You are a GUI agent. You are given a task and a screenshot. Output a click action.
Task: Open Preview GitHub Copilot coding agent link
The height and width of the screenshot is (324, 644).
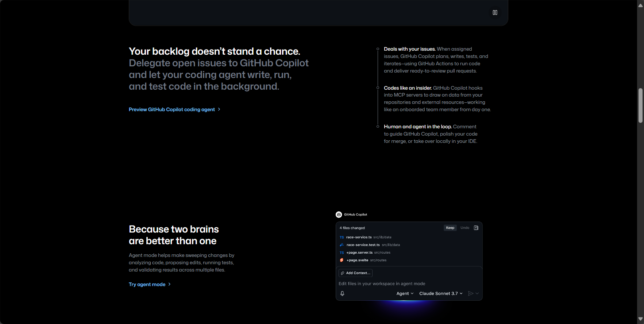coord(174,109)
